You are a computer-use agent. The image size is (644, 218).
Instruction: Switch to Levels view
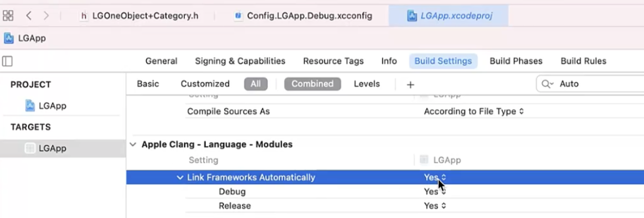(367, 84)
